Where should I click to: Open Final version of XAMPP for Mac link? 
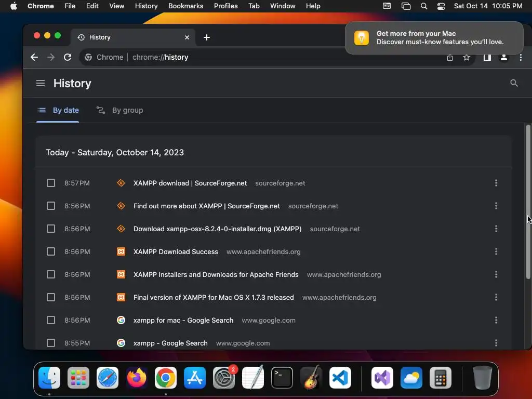[214, 298]
